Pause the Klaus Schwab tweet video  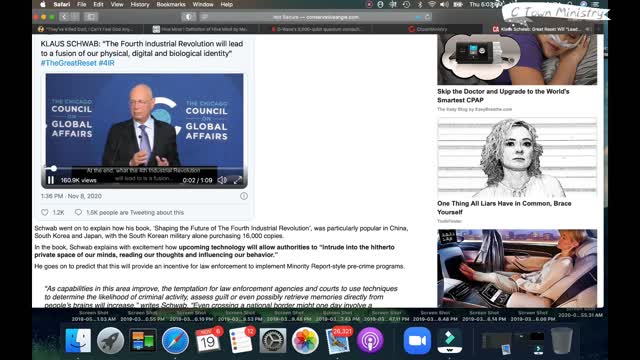click(x=51, y=180)
